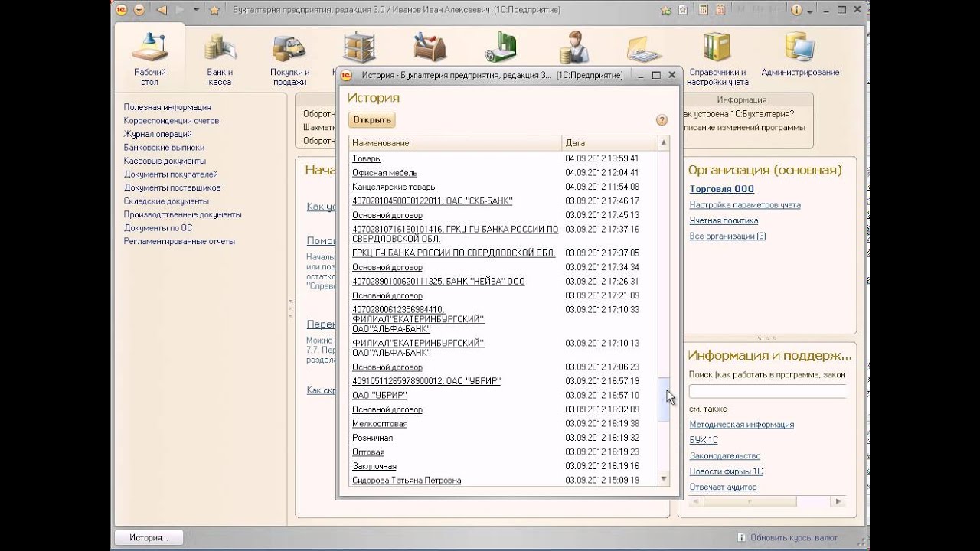
Task: Open Корреспонденции счетов in left menu
Action: (171, 121)
